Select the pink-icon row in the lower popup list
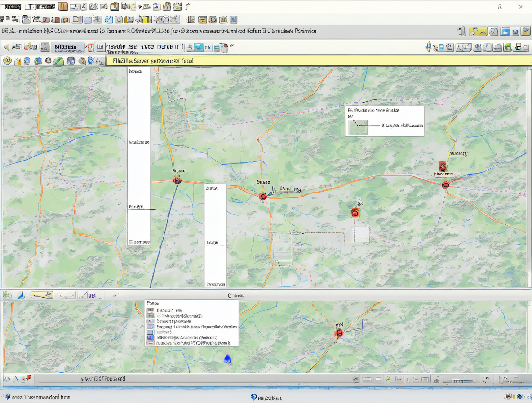Screen dimensions: 532x403 click(189, 343)
